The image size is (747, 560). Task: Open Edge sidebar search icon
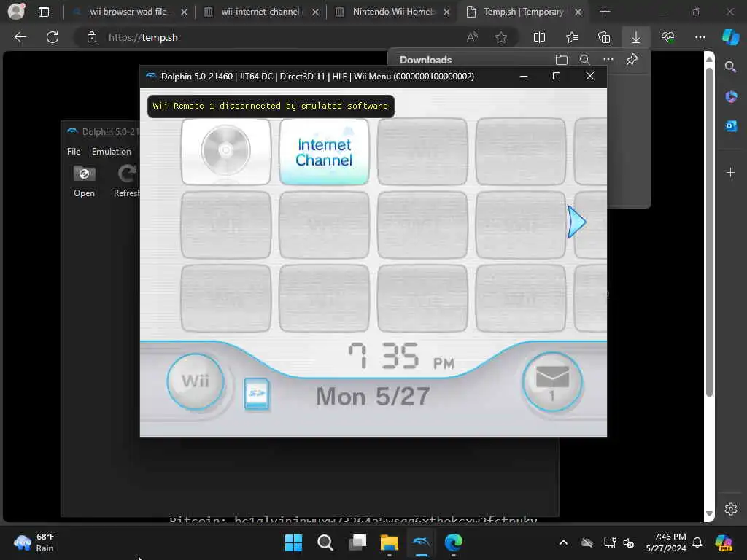pos(730,66)
